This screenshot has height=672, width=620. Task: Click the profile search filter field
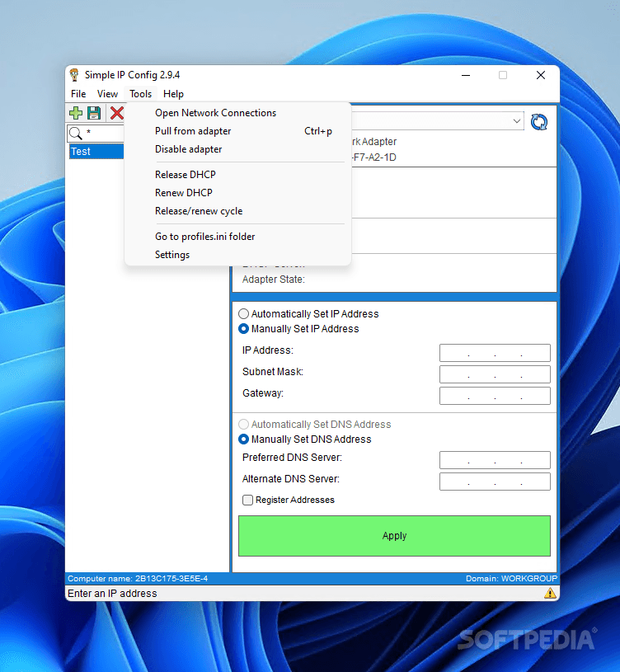pos(104,134)
